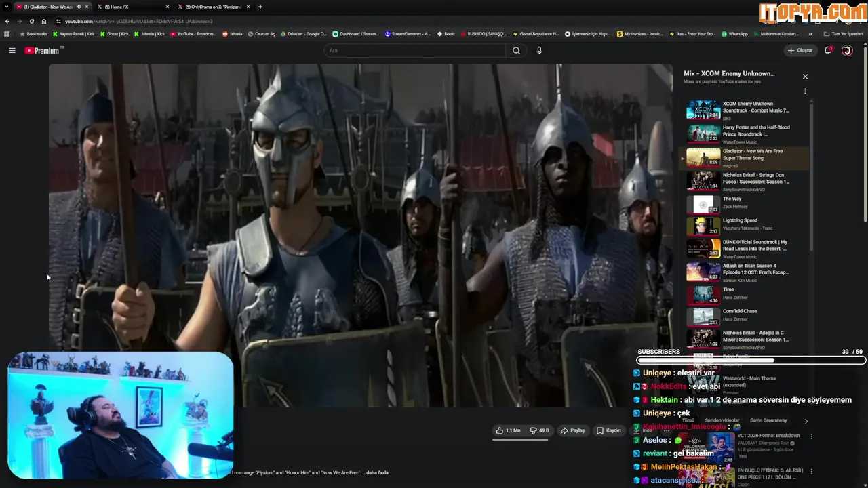The height and width of the screenshot is (488, 868).
Task: Expand hidden bookmarks with double chevron
Action: (810, 34)
